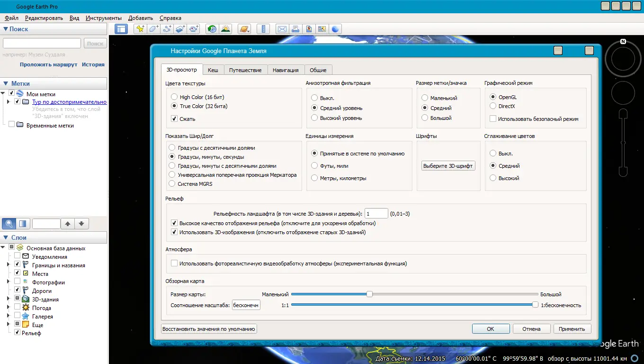Expand the Тур по достопримечательностям node
The width and height of the screenshot is (644, 364).
9,102
